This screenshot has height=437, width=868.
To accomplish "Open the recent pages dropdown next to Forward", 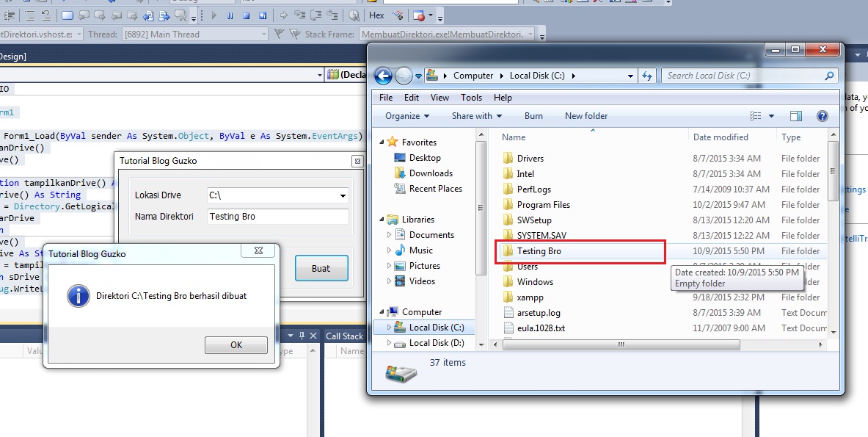I will 418,76.
